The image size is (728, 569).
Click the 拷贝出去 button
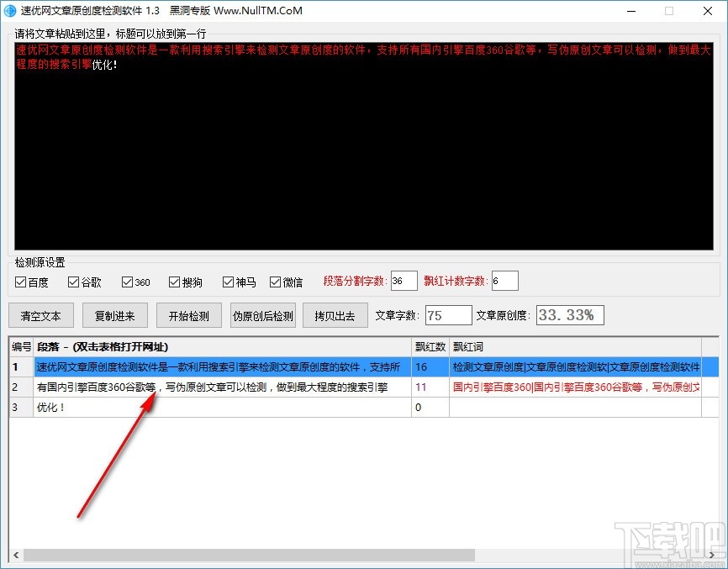tap(335, 315)
